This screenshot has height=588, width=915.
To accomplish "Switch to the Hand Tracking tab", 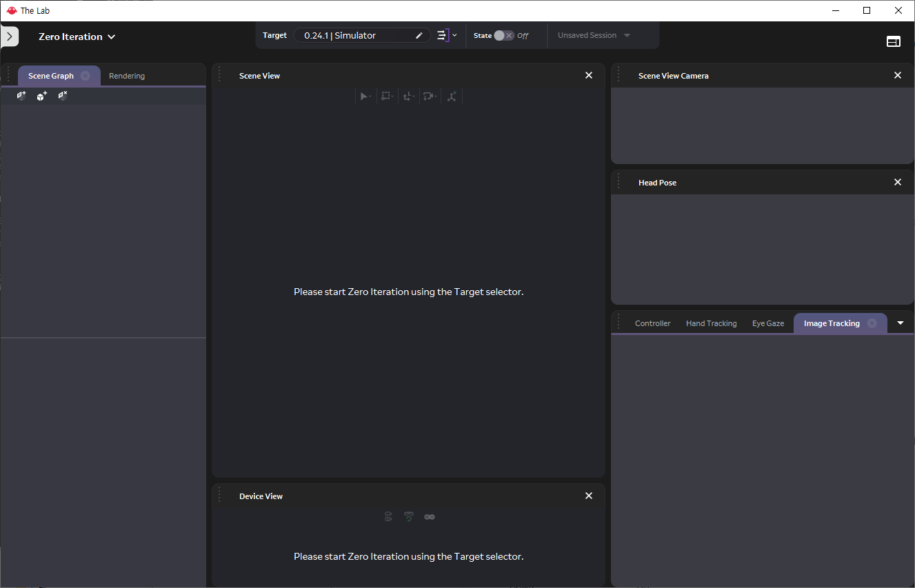I will 711,323.
